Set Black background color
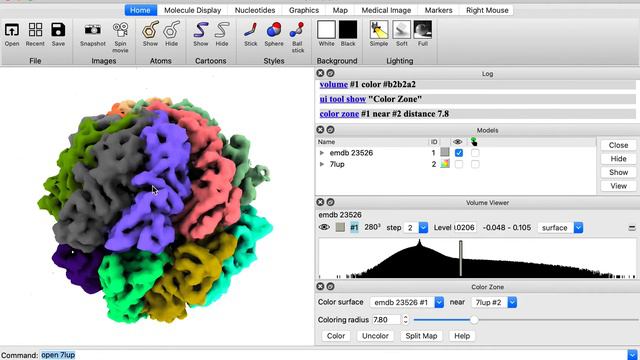The width and height of the screenshot is (640, 360). (x=348, y=30)
